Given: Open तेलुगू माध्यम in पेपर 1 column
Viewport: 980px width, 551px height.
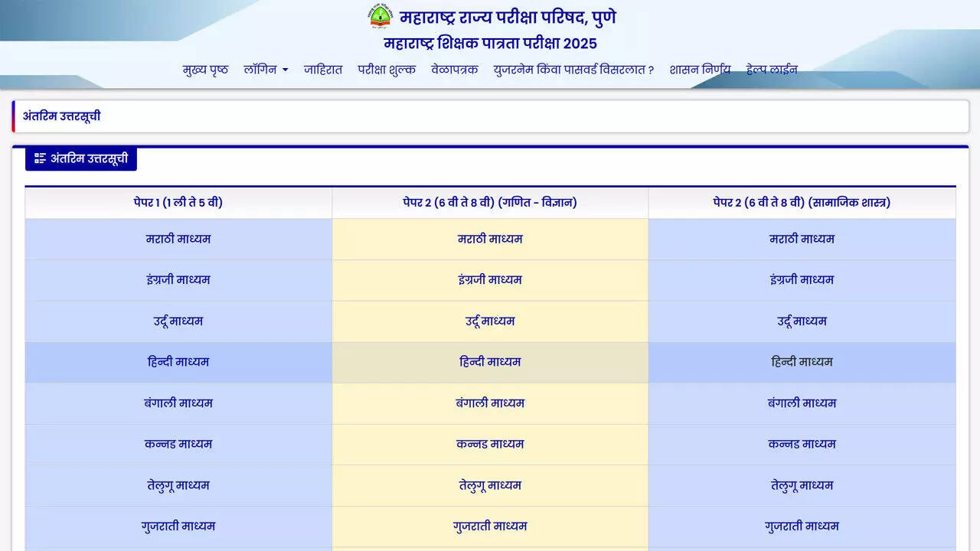Looking at the screenshot, I should tap(178, 485).
